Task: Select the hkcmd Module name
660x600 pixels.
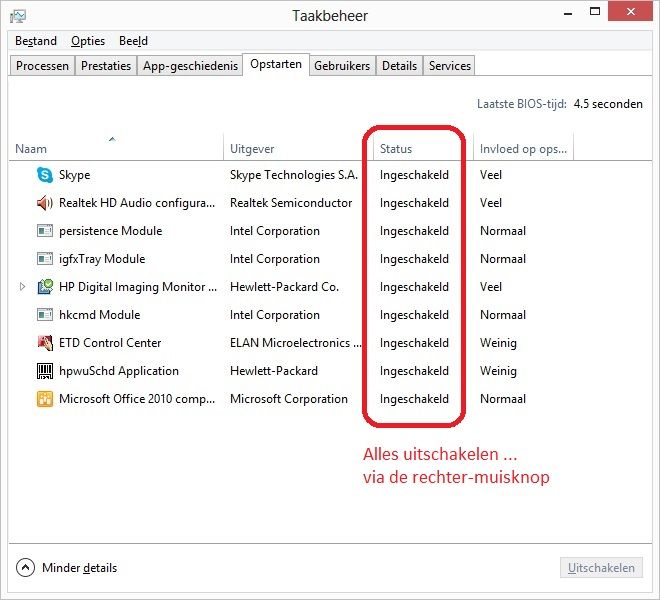Action: (x=99, y=315)
